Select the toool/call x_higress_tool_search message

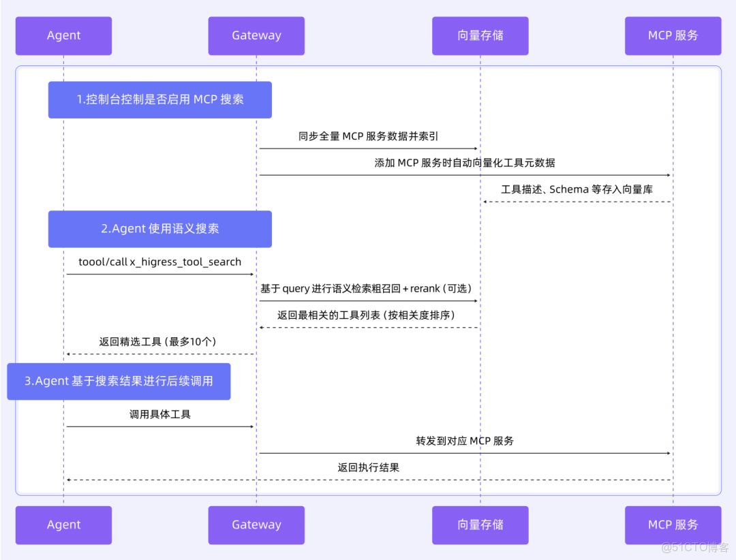(x=159, y=262)
